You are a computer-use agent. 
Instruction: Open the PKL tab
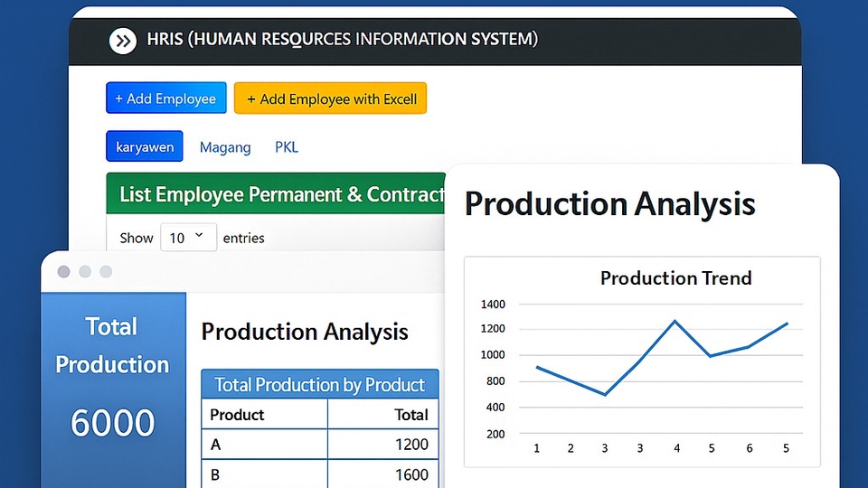coord(287,146)
